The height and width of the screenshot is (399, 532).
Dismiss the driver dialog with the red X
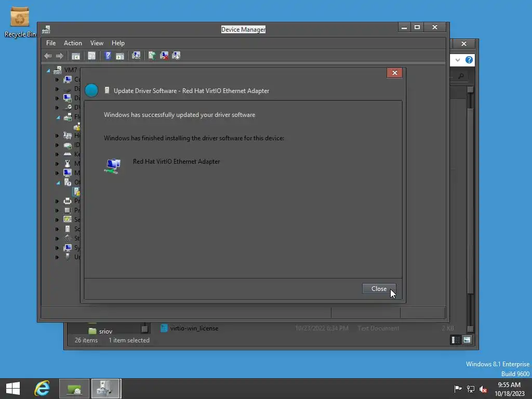point(394,73)
